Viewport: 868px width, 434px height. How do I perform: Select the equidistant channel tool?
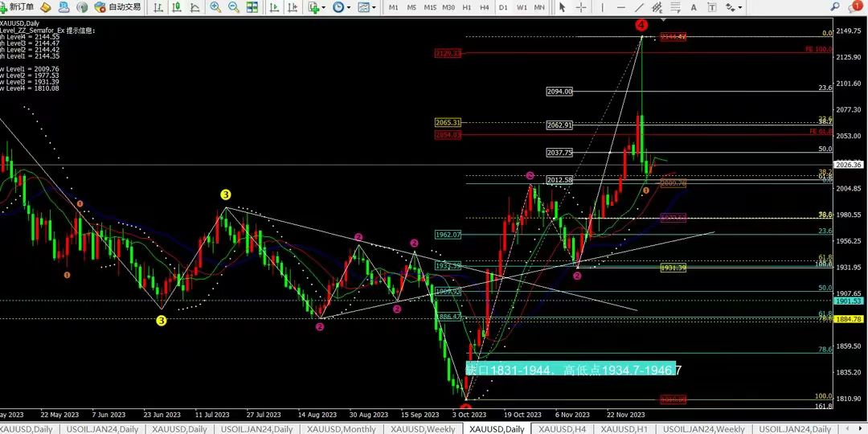coord(657,7)
